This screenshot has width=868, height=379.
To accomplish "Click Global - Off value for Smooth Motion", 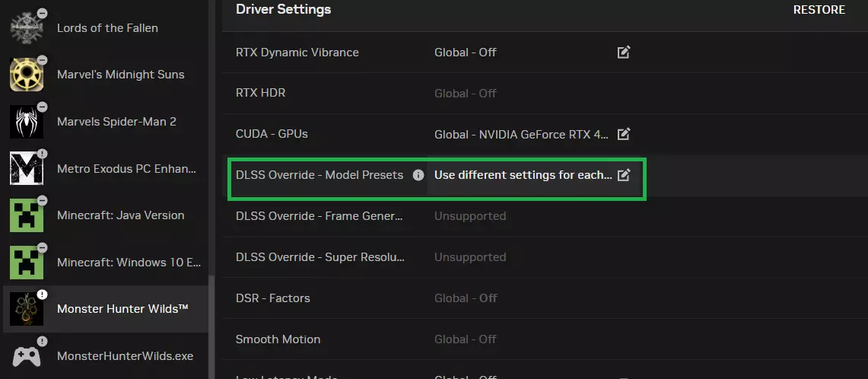I will pyautogui.click(x=465, y=339).
